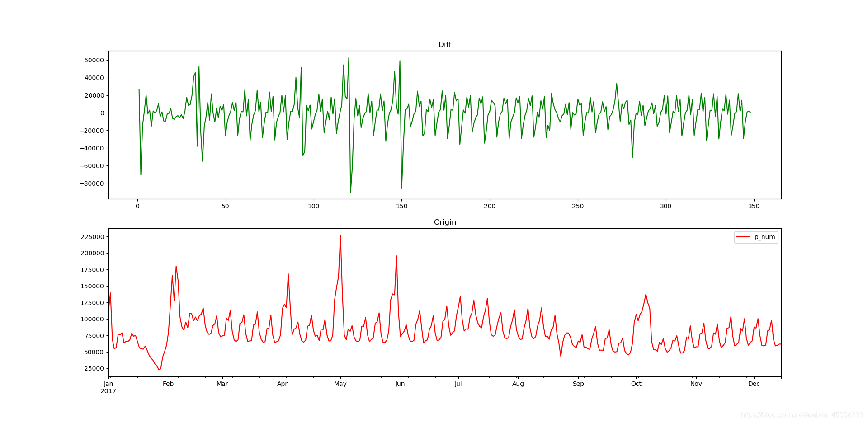Click the x-axis tick label 350
868x423 pixels.
754,206
